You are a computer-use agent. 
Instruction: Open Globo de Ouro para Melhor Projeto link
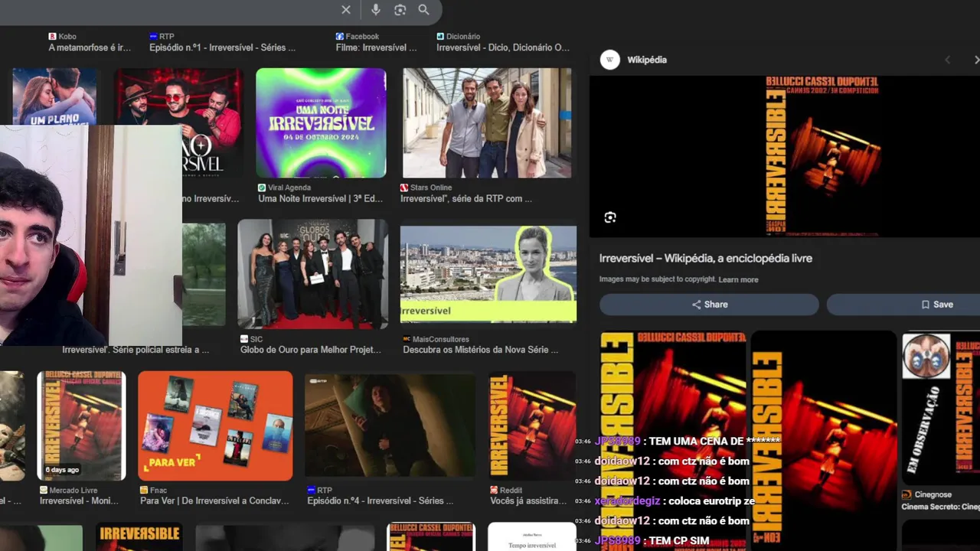point(310,350)
